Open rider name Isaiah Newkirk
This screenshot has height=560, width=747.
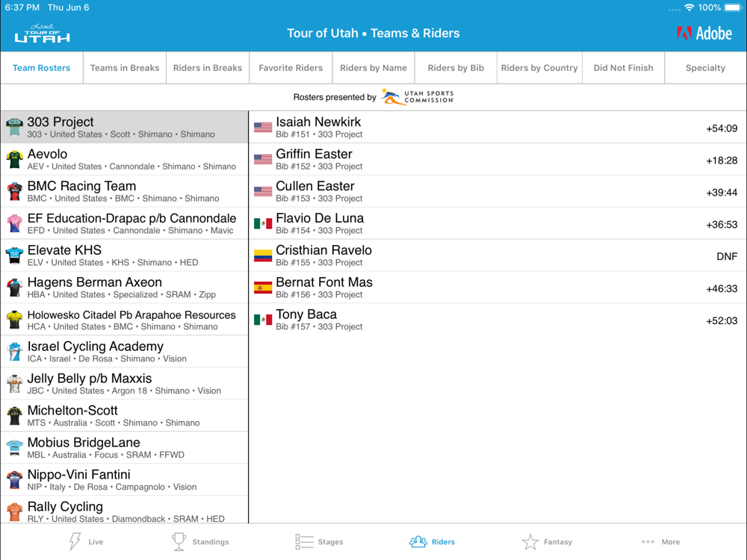coord(318,122)
